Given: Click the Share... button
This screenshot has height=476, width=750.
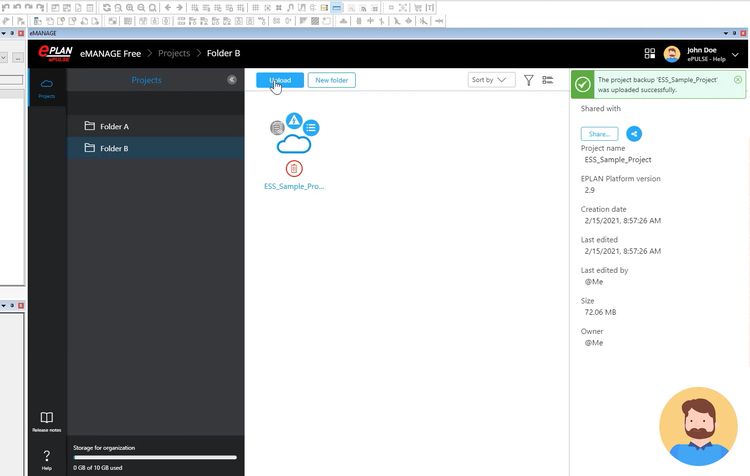Looking at the screenshot, I should pyautogui.click(x=599, y=133).
